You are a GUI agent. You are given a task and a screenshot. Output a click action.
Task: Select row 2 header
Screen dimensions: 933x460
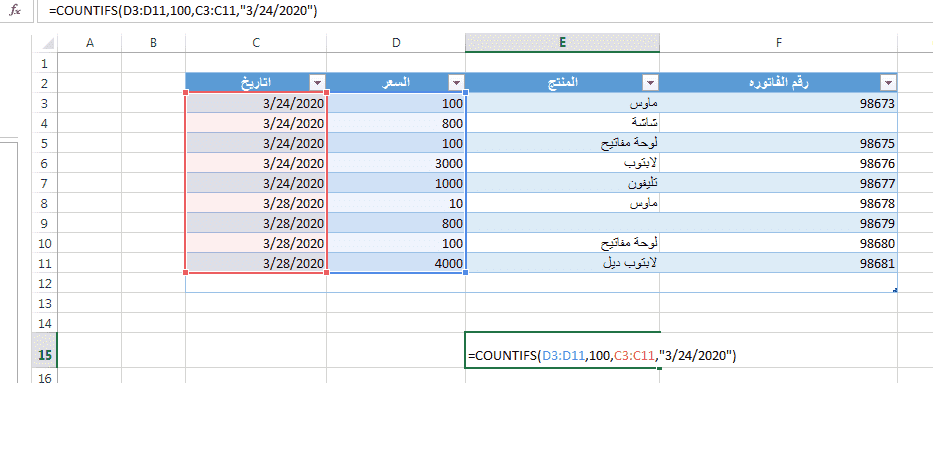point(45,83)
